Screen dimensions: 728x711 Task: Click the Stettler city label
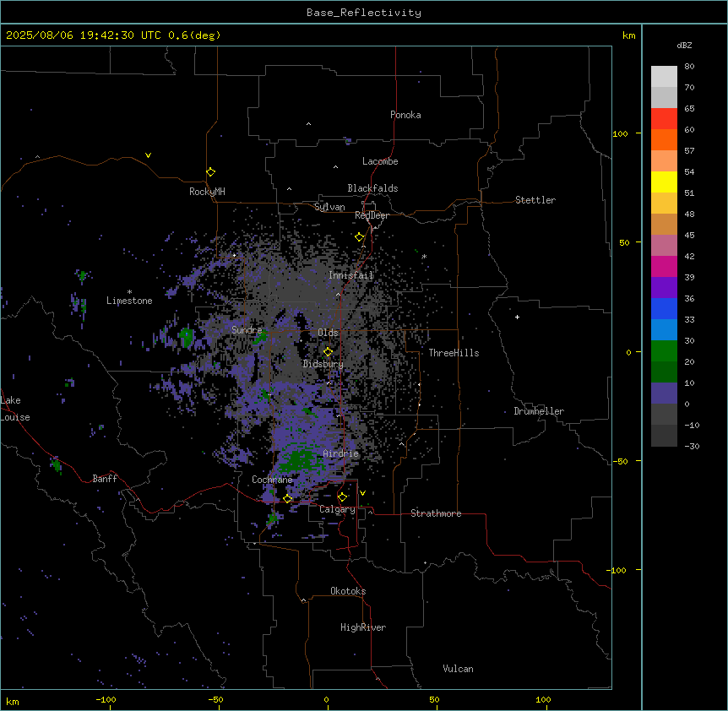coord(535,200)
